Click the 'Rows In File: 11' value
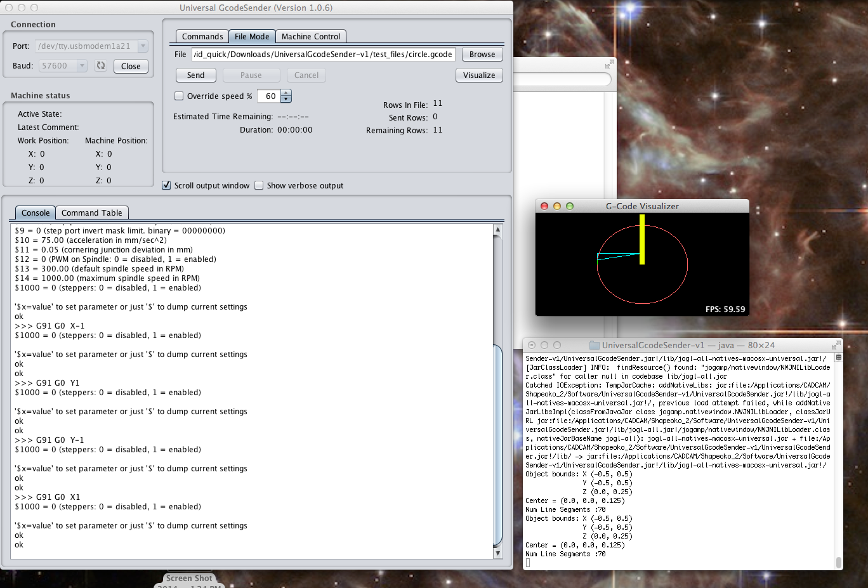Image resolution: width=868 pixels, height=588 pixels. pyautogui.click(x=438, y=103)
